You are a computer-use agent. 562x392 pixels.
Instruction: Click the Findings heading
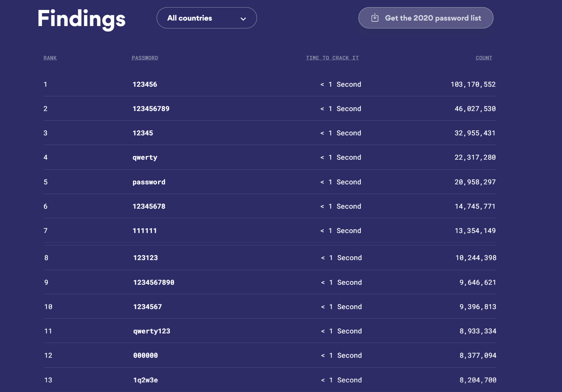(82, 19)
